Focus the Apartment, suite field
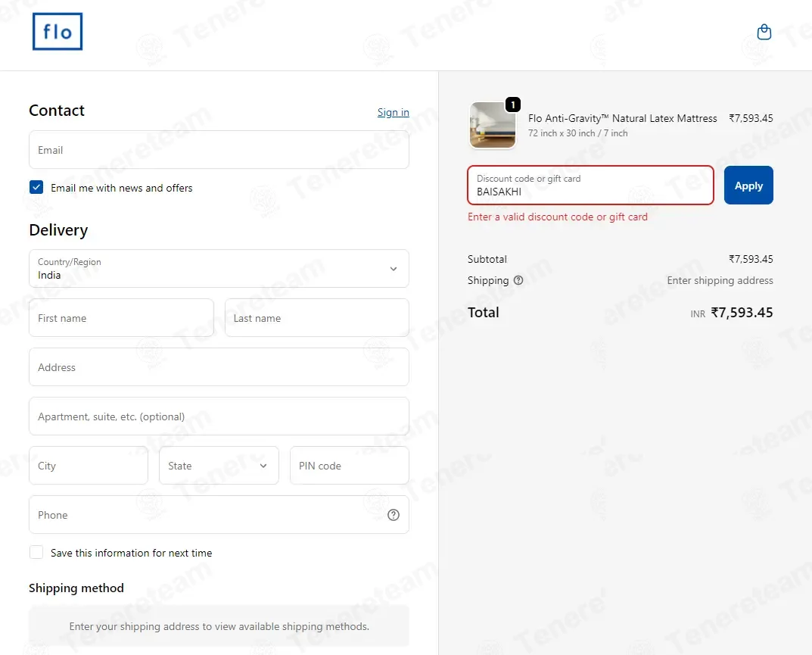The image size is (812, 655). click(x=219, y=416)
